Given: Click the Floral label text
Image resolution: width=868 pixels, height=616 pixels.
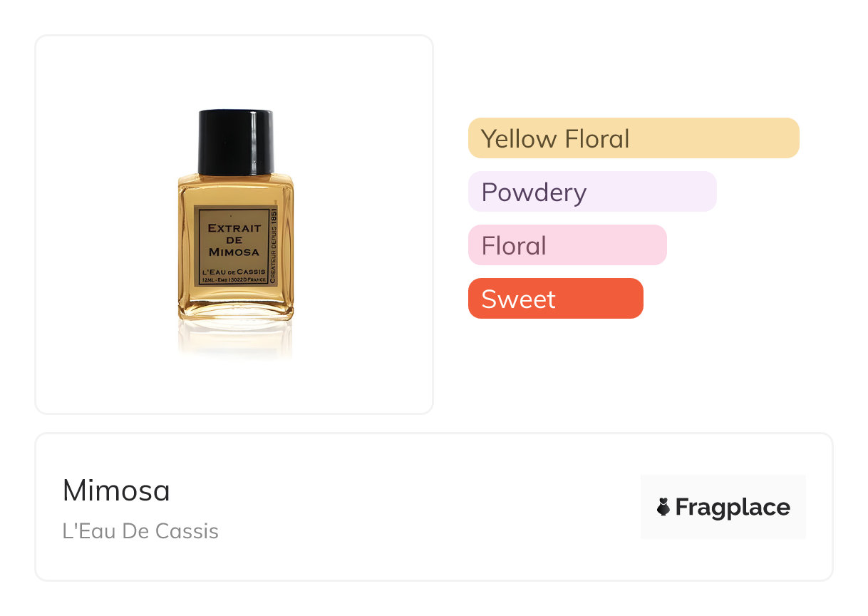Looking at the screenshot, I should point(514,246).
